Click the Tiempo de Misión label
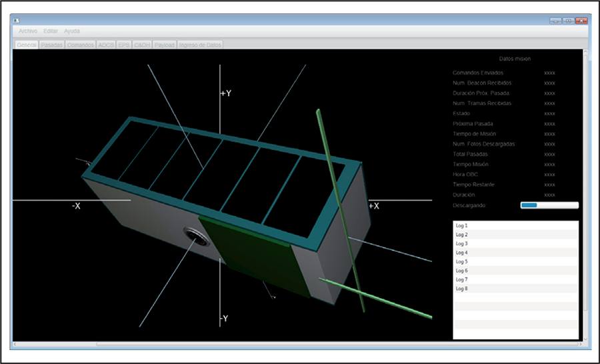 click(x=474, y=133)
